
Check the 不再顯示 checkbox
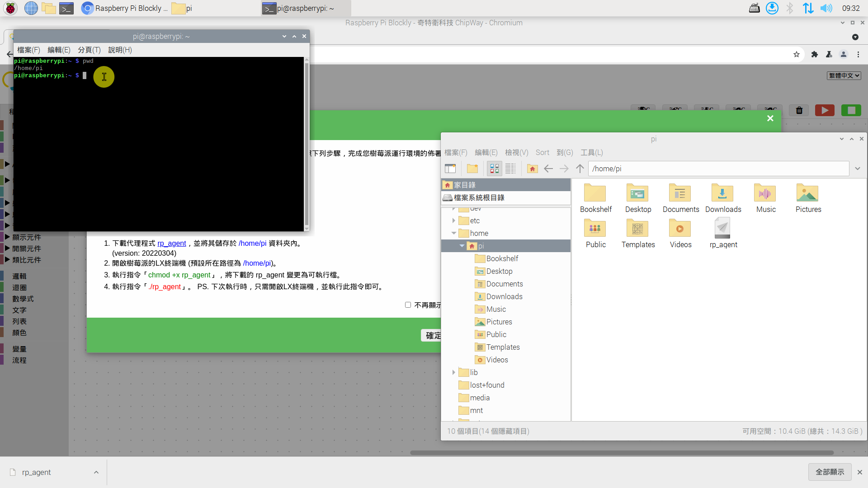pyautogui.click(x=408, y=305)
